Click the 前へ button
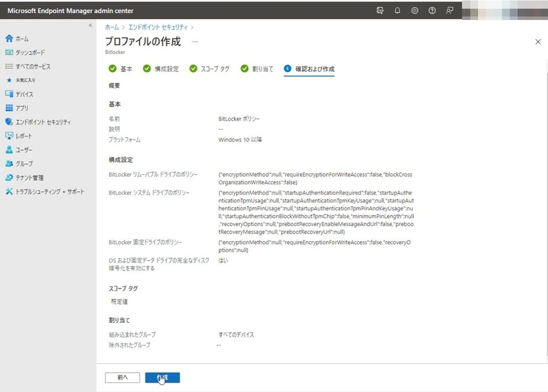 coord(123,378)
